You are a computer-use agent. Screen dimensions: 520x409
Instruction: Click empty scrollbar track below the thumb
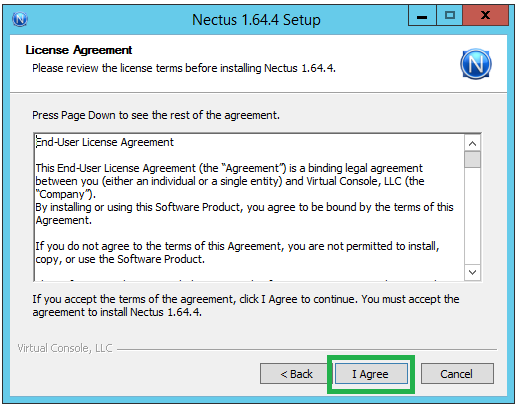click(x=472, y=217)
